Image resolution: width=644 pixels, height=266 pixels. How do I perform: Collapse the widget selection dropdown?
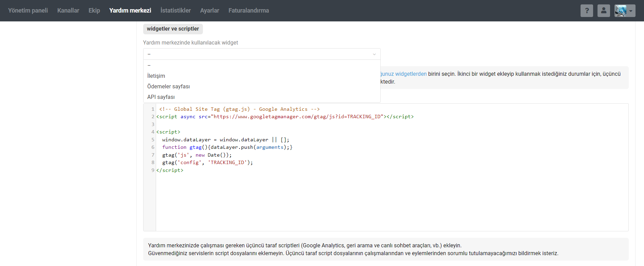pos(262,54)
